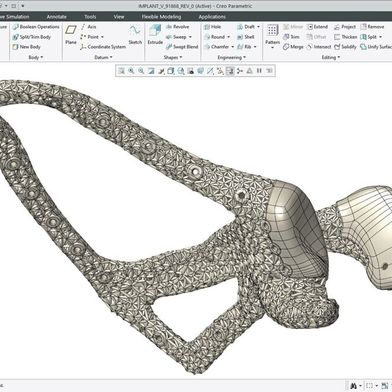Toggle spin center display
The width and height of the screenshot is (392, 392).
240,71
